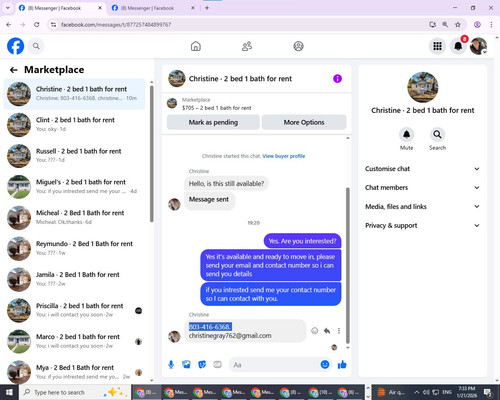Image resolution: width=500 pixels, height=400 pixels.
Task: Expand Customise chat section
Action: [423, 169]
